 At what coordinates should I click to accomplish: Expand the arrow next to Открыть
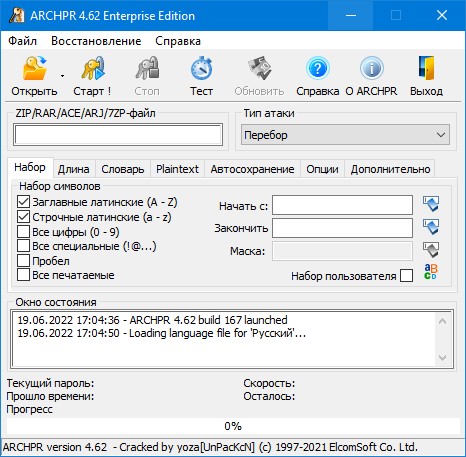[x=62, y=76]
